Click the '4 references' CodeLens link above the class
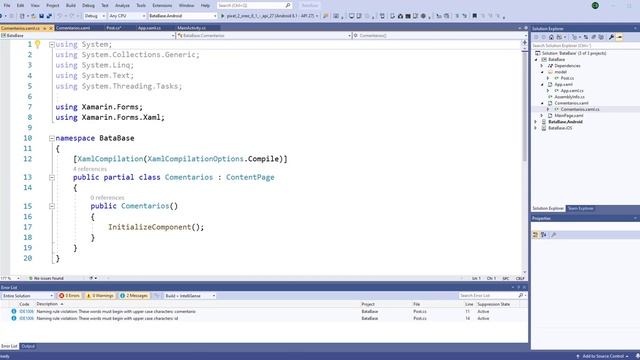Viewport: 640px width, 360px height. pos(90,169)
